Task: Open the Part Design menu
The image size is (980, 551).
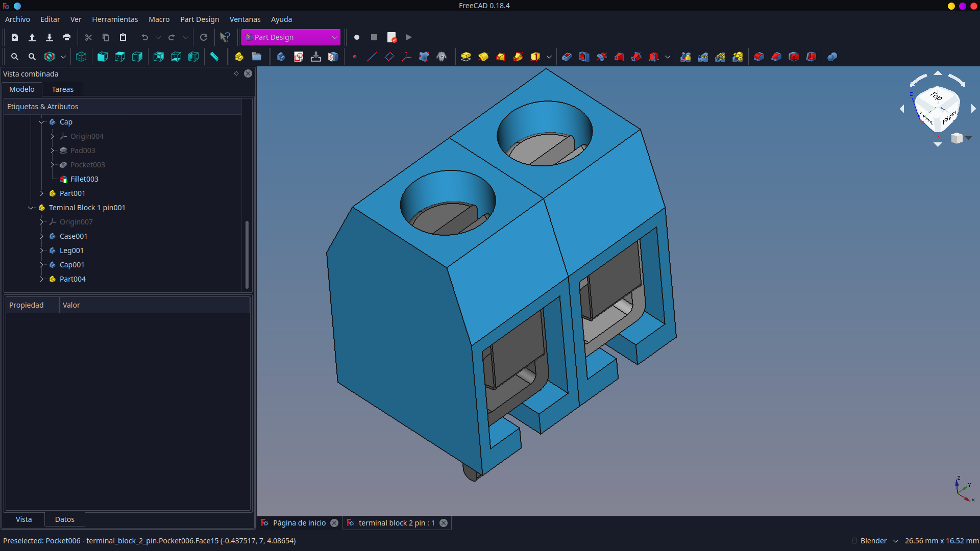Action: pos(200,19)
